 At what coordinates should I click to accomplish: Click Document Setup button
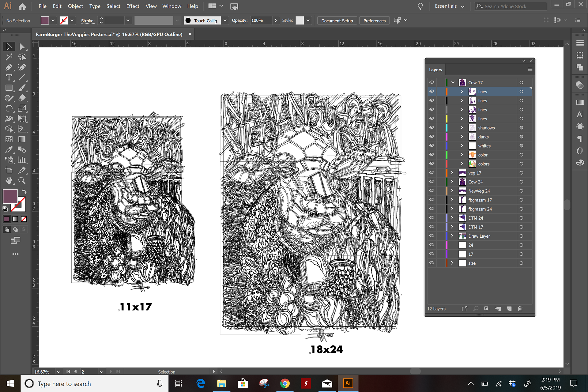[x=337, y=21]
